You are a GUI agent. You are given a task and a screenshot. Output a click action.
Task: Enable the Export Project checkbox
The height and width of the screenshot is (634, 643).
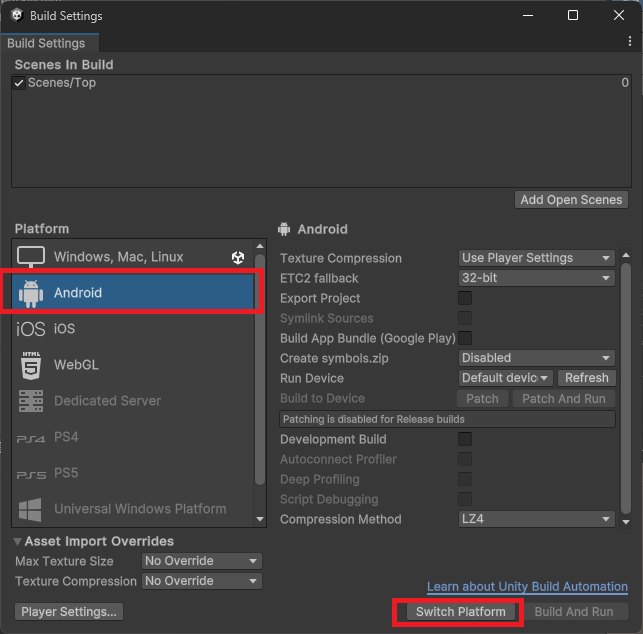tap(465, 298)
